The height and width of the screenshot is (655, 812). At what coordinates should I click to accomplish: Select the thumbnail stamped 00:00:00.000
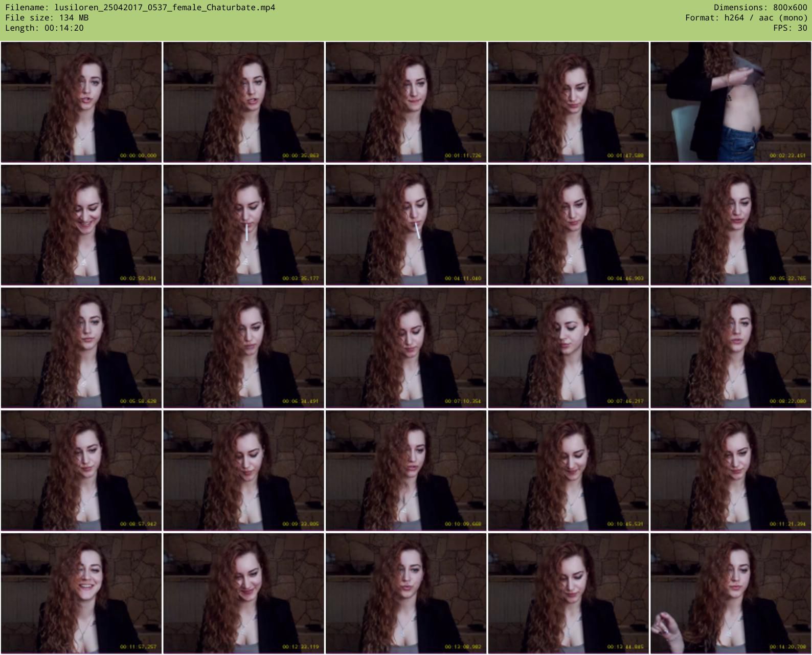point(81,102)
